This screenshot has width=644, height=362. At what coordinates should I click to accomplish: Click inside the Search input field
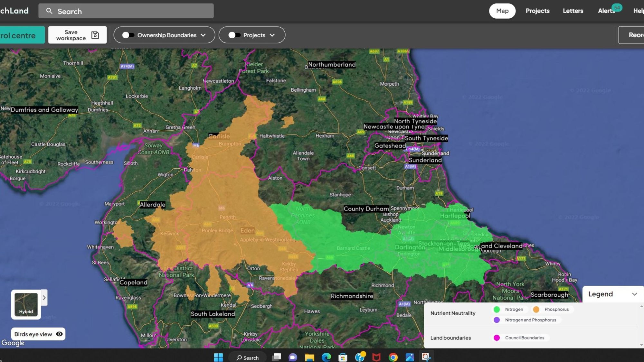[129, 11]
